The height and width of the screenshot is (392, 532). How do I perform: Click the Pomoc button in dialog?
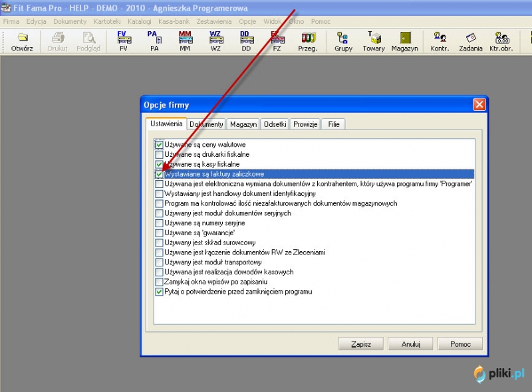point(460,344)
